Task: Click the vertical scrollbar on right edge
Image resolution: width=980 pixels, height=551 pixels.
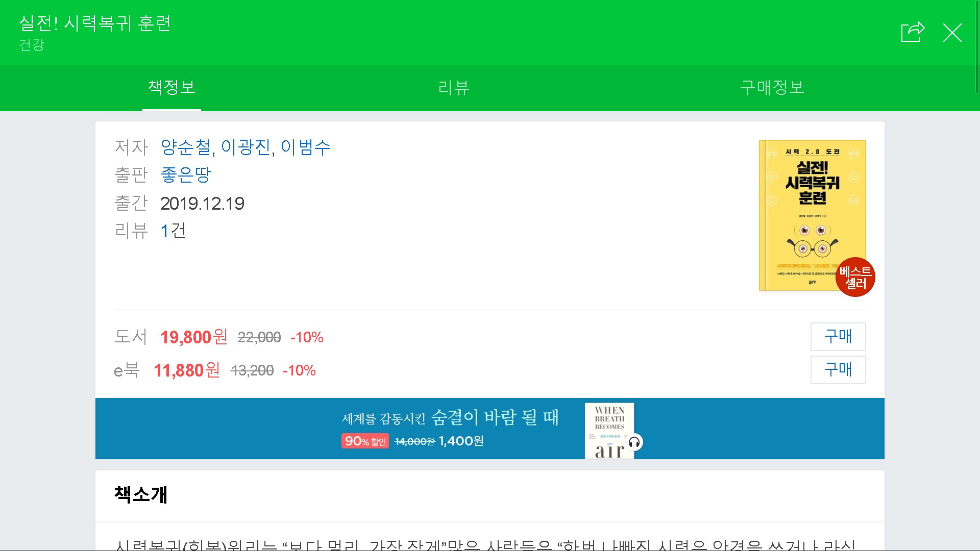Action: tap(977, 46)
